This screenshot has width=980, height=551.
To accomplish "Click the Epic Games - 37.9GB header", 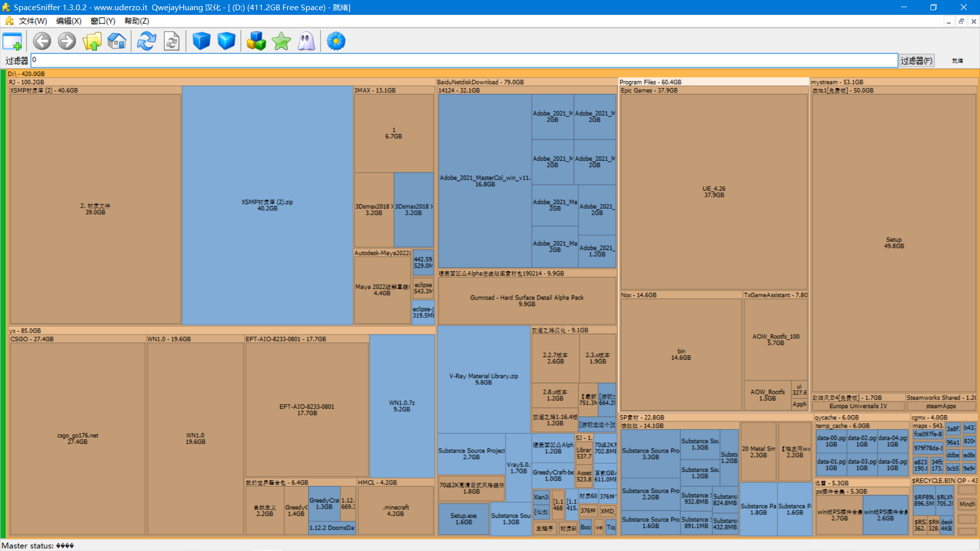I will tap(714, 90).
